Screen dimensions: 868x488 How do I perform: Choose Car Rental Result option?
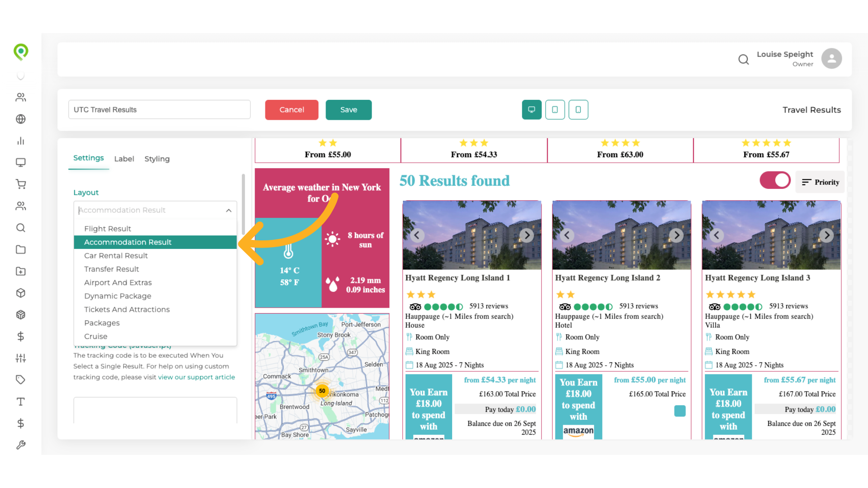pos(116,256)
